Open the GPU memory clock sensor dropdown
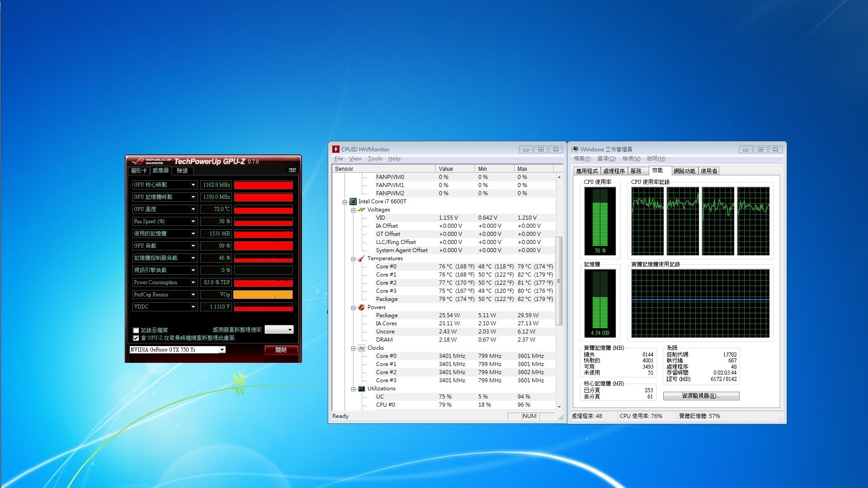This screenshot has width=868, height=488. [193, 197]
